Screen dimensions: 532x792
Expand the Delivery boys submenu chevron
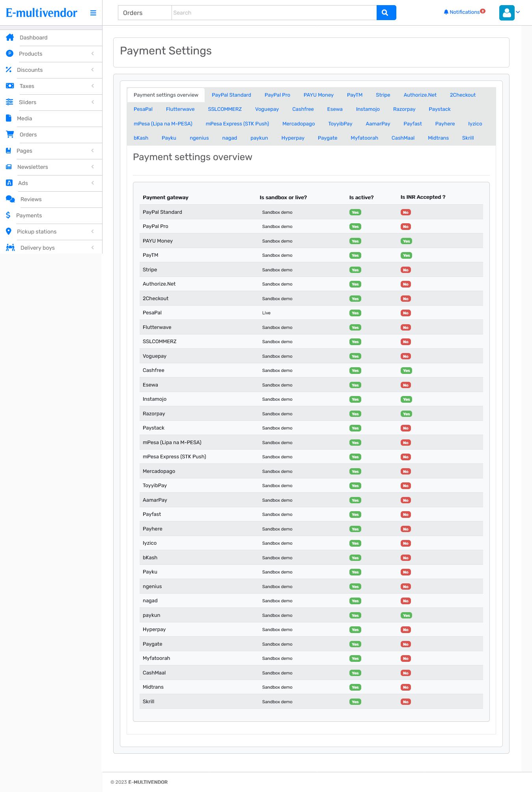point(93,248)
